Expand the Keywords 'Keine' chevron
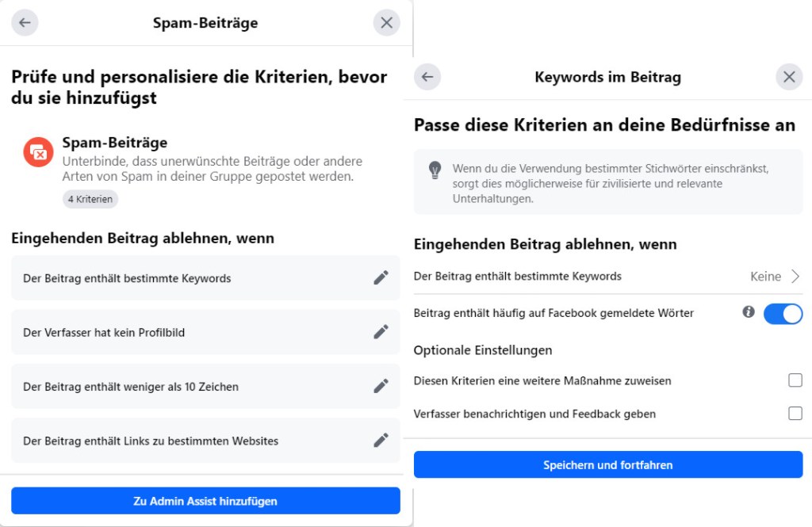The image size is (812, 527). click(795, 277)
